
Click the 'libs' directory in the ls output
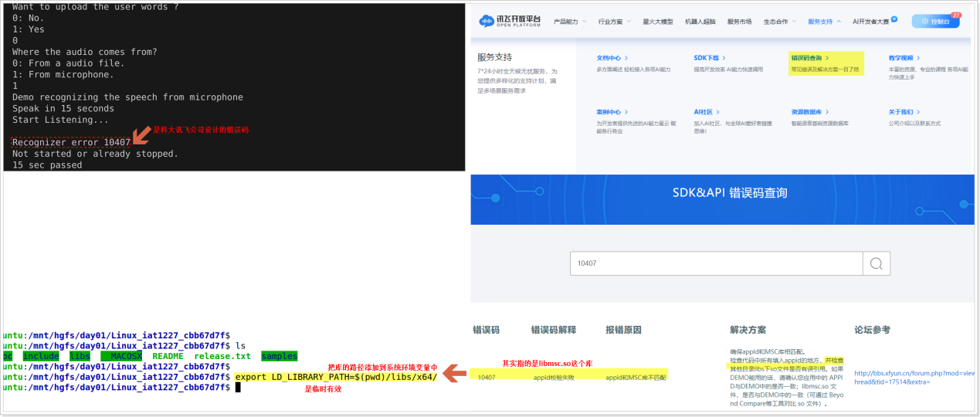[x=80, y=356]
